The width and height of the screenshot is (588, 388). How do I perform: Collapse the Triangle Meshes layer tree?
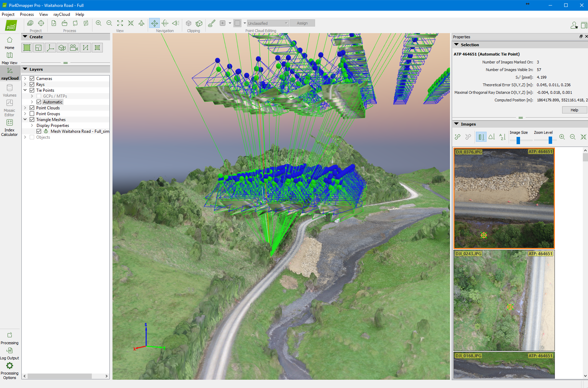point(25,120)
